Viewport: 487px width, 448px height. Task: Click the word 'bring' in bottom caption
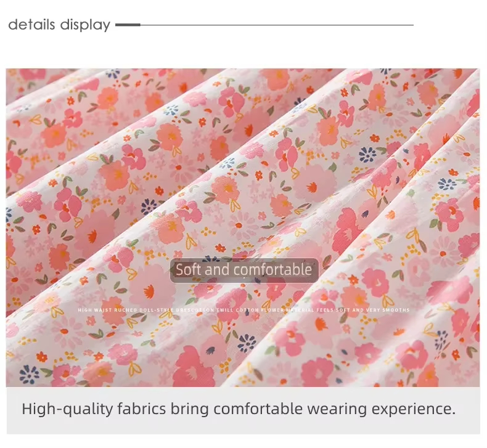189,409
